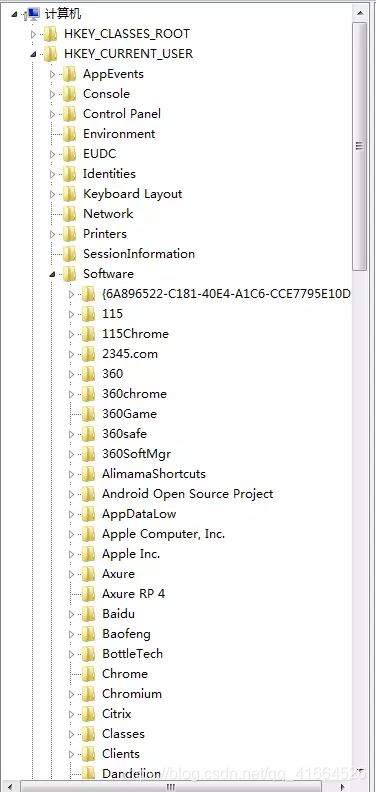The image size is (376, 792).
Task: Click the Printers folder icon
Action: [x=69, y=234]
